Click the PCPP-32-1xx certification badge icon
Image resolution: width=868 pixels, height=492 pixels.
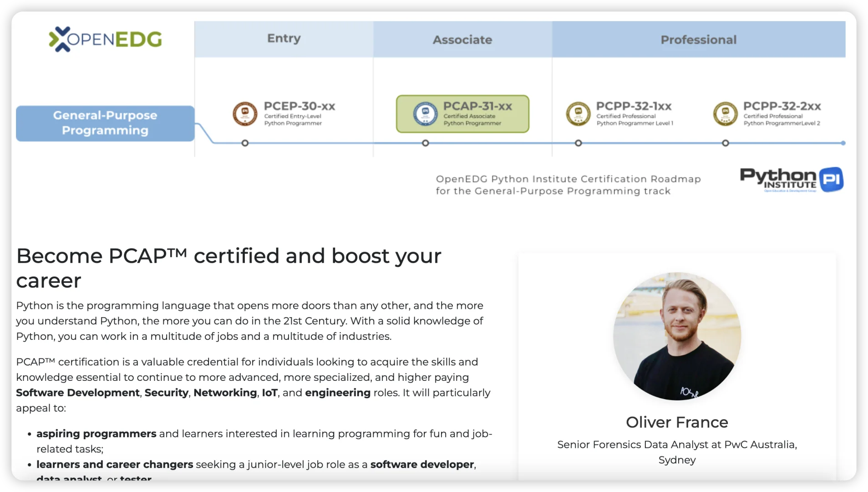[578, 114]
